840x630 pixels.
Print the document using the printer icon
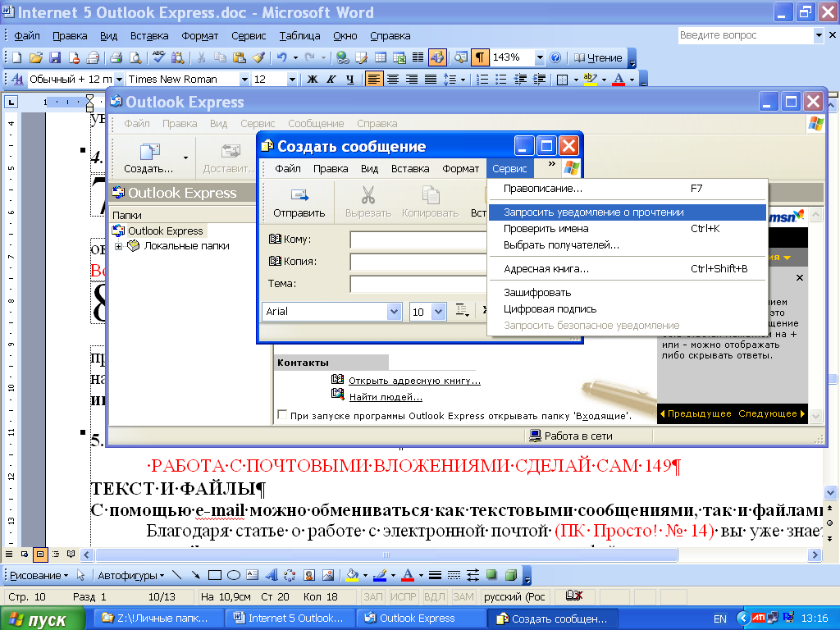(x=116, y=57)
